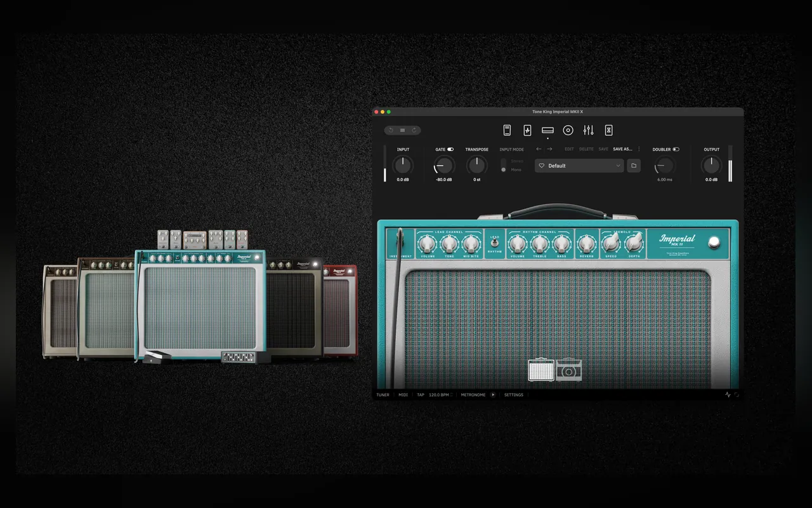Select the amp head section icon
This screenshot has height=508, width=812.
(x=548, y=130)
